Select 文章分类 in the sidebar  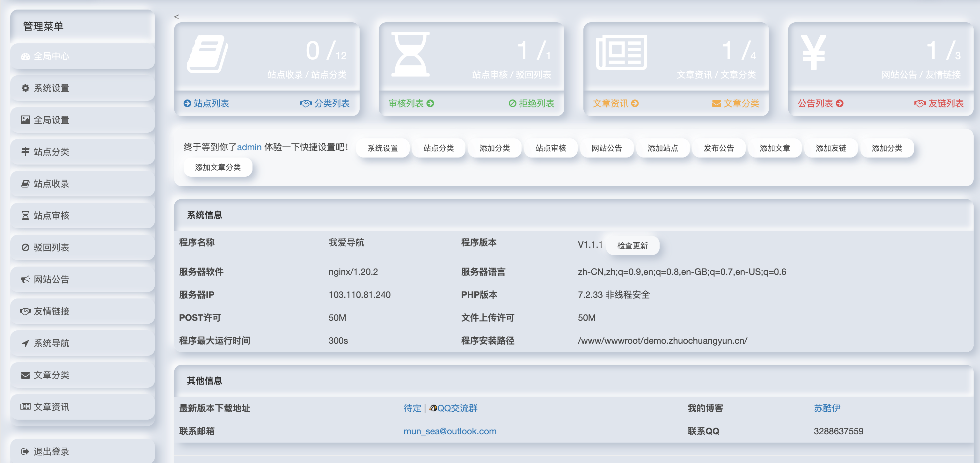click(x=83, y=375)
